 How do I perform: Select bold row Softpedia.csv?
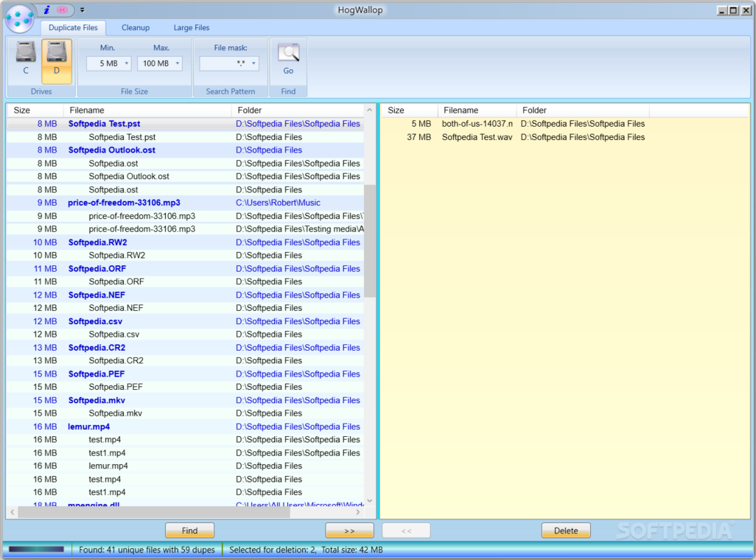pos(185,321)
